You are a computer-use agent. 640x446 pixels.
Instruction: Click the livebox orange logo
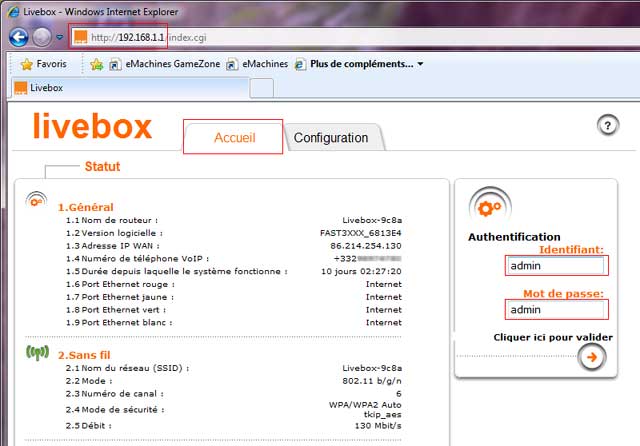click(x=92, y=126)
